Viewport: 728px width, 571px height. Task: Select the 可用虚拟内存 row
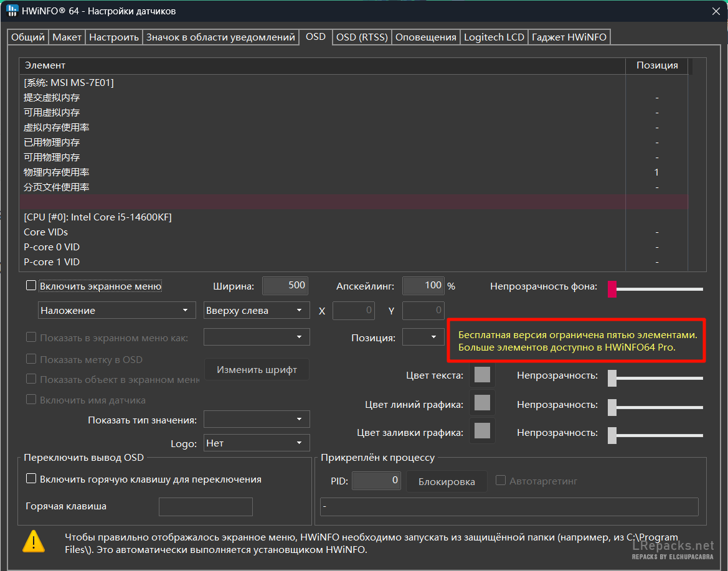[353, 112]
